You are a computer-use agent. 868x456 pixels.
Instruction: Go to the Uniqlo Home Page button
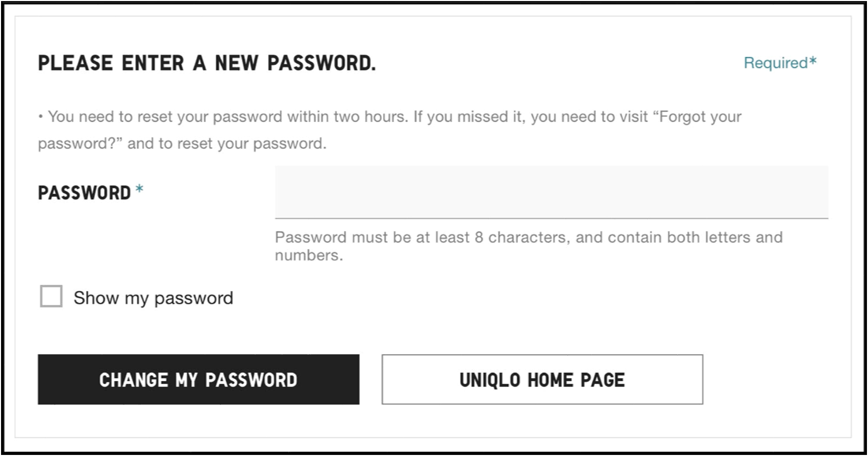(x=542, y=379)
